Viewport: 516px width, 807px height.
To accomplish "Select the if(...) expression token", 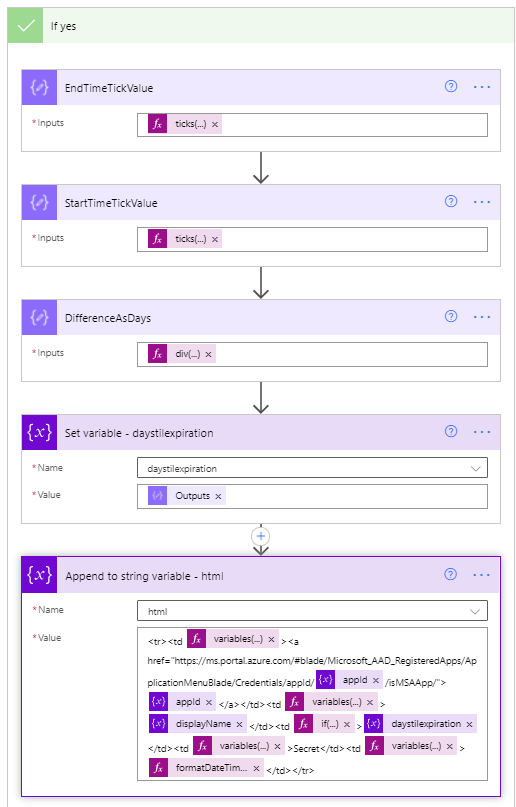I will pyautogui.click(x=324, y=724).
